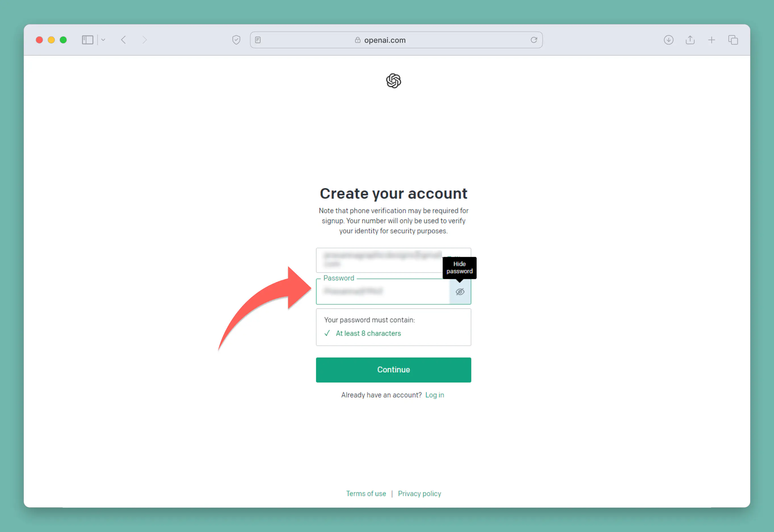Focus the Password input field
The image size is (774, 532).
[x=383, y=292]
